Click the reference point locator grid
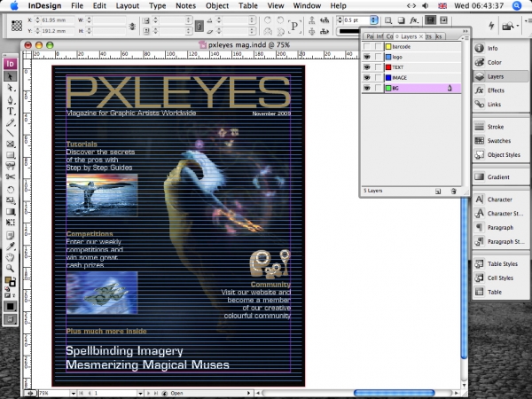 [x=17, y=26]
